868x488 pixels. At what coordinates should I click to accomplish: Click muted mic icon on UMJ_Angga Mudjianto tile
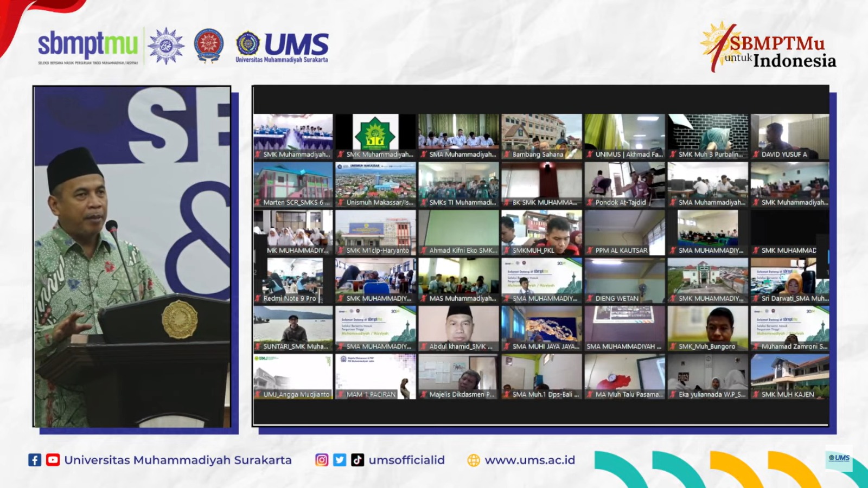tap(258, 394)
